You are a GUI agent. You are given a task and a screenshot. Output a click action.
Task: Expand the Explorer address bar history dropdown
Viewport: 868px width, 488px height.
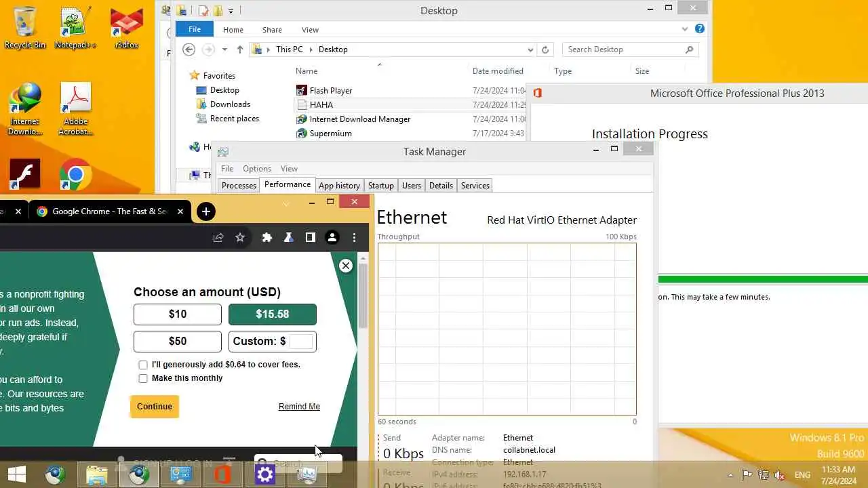[530, 49]
